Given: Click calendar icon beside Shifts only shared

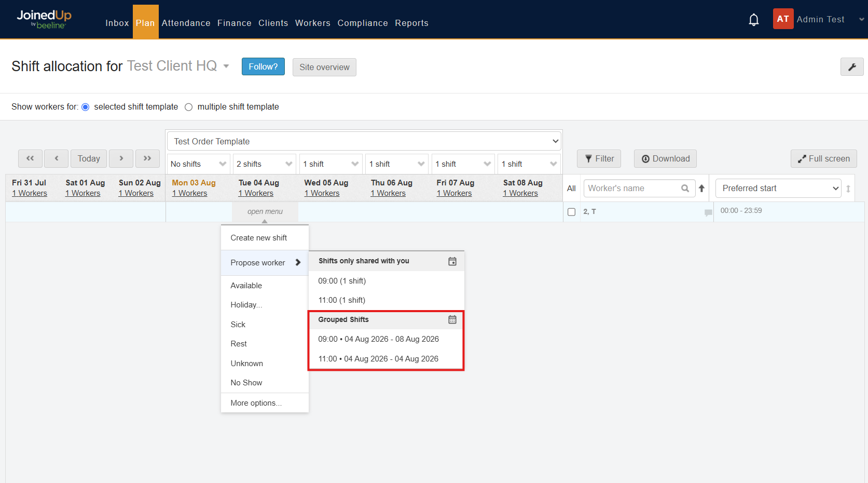Looking at the screenshot, I should (452, 261).
